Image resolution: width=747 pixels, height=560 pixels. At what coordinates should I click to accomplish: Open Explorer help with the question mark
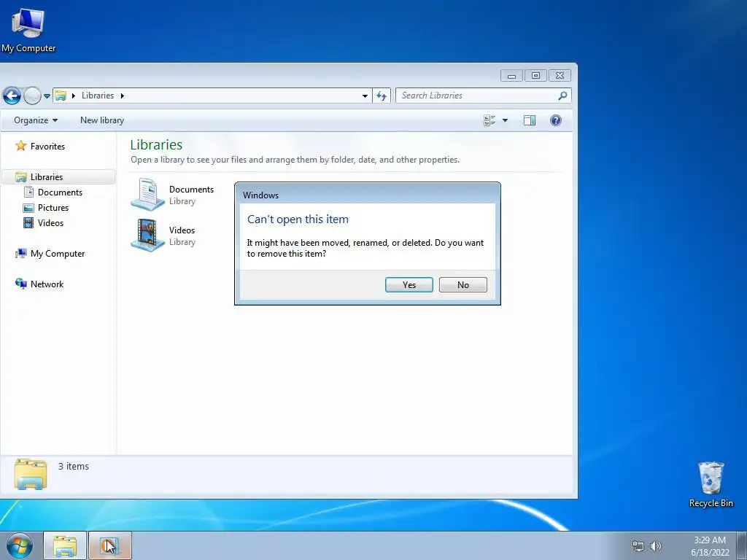[555, 120]
